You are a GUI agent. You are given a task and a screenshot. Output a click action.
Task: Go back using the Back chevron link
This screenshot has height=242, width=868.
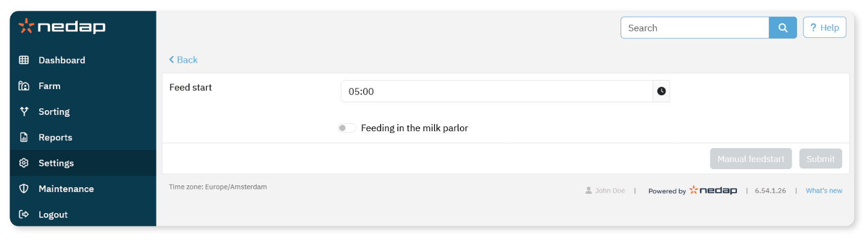(184, 60)
